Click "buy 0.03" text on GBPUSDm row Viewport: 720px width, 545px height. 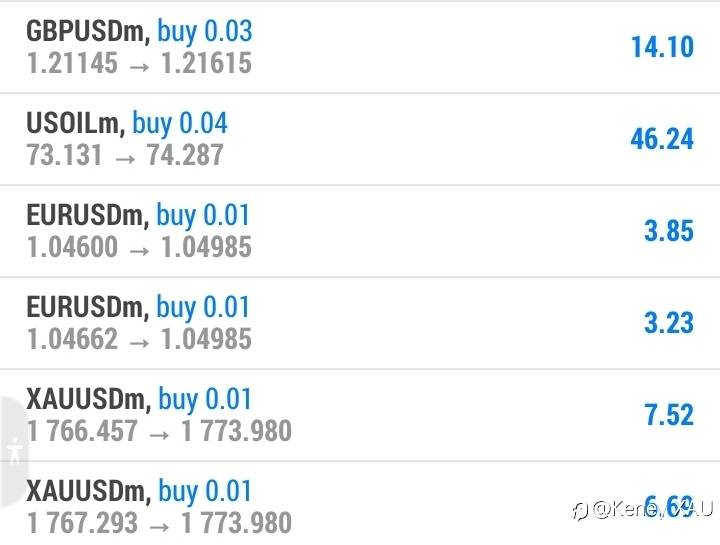pyautogui.click(x=205, y=31)
